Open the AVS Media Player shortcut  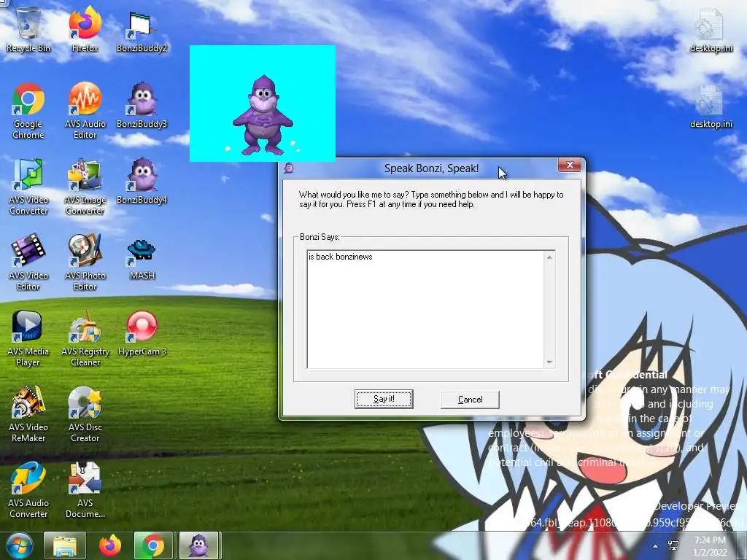[28, 338]
